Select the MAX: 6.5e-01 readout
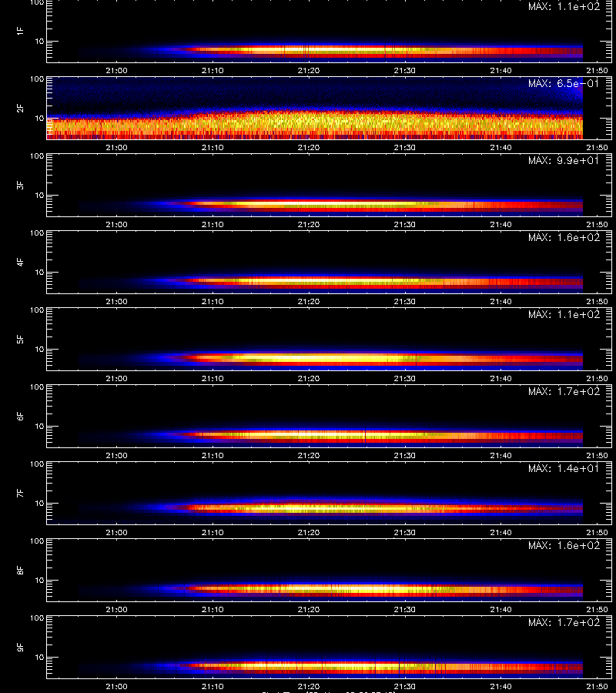The height and width of the screenshot is (693, 616). tap(564, 83)
